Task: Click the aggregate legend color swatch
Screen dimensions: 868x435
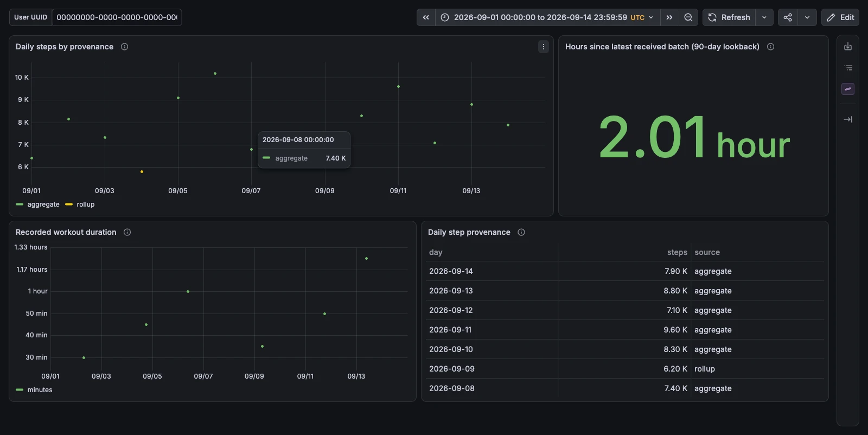Action: (x=20, y=204)
